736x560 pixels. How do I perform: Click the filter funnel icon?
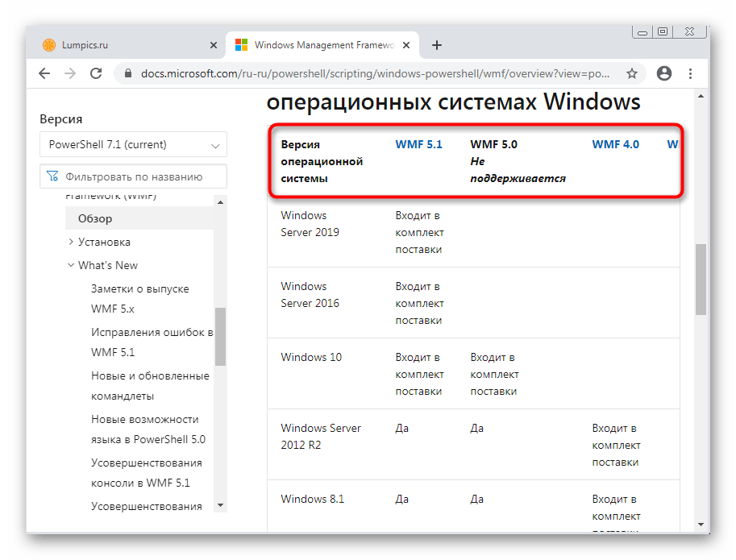(x=52, y=176)
